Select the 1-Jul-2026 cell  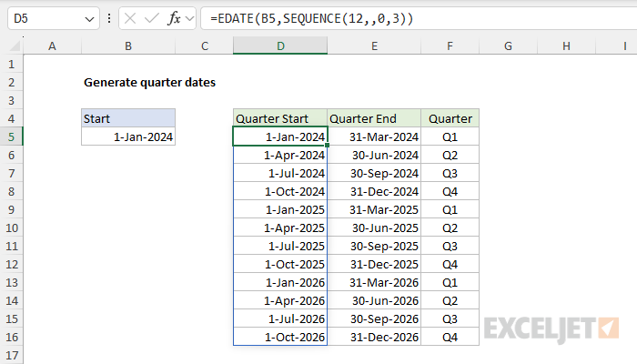[280, 318]
